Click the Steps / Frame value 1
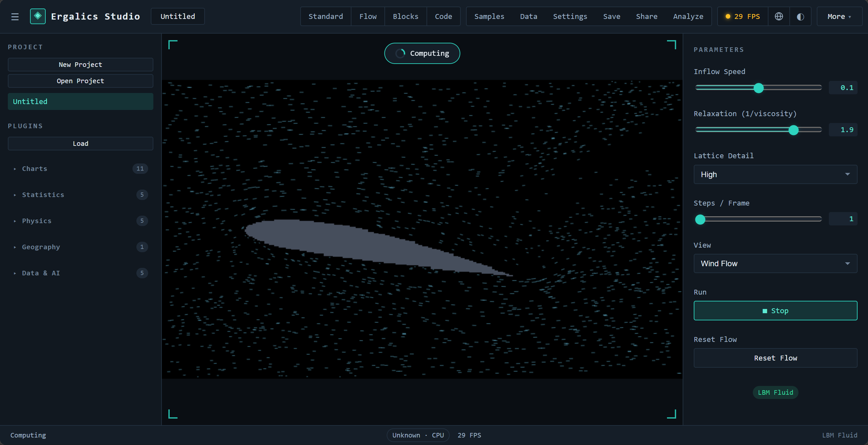Screen dimensions: 868x445 pyautogui.click(x=843, y=219)
